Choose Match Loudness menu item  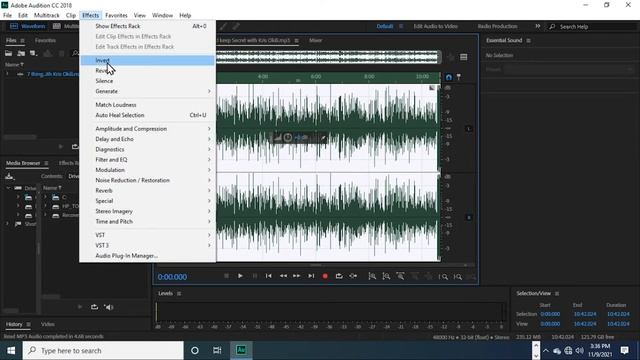147,104
